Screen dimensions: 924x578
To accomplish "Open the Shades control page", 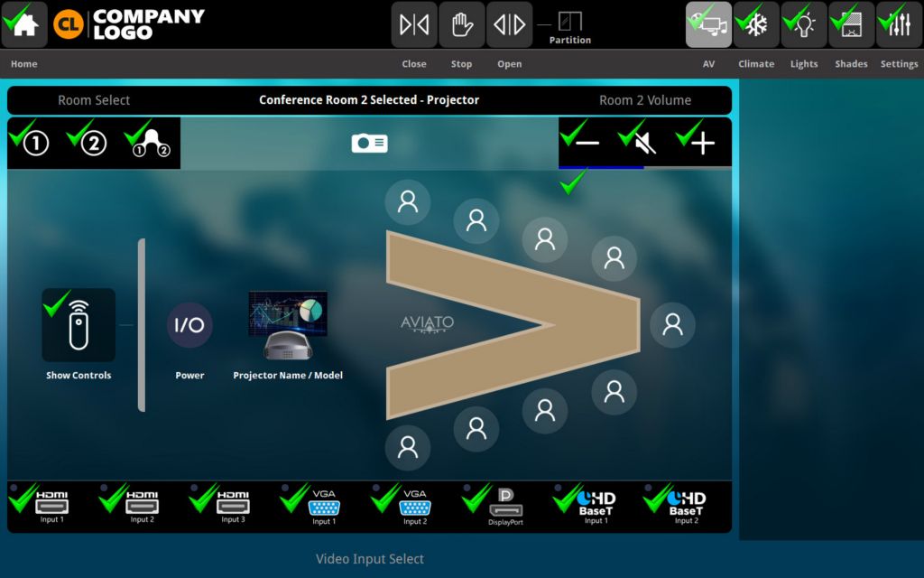I will (x=852, y=24).
